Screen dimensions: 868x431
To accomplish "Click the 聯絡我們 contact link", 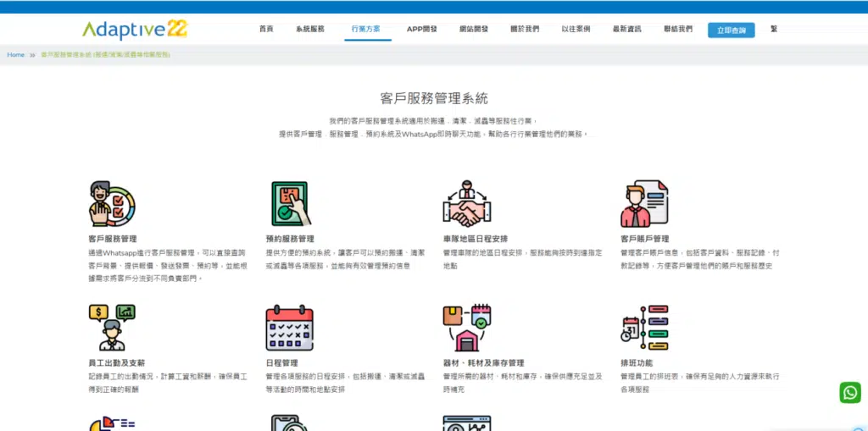I will (x=677, y=29).
